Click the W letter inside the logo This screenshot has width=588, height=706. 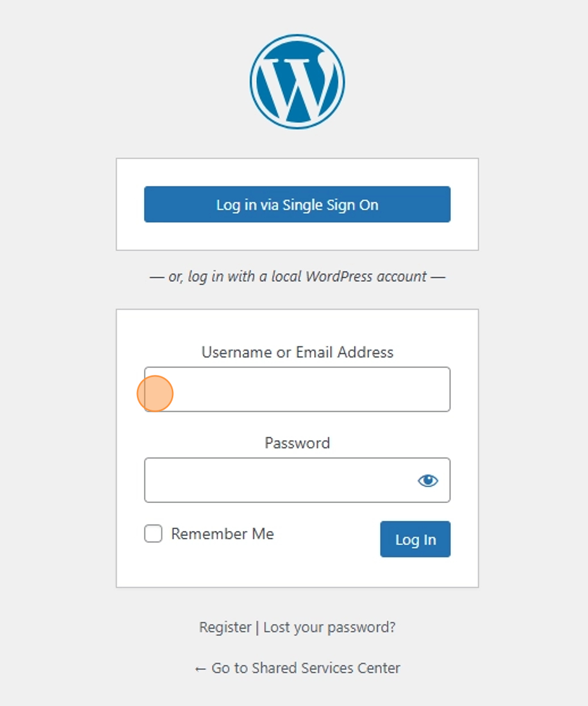click(297, 86)
